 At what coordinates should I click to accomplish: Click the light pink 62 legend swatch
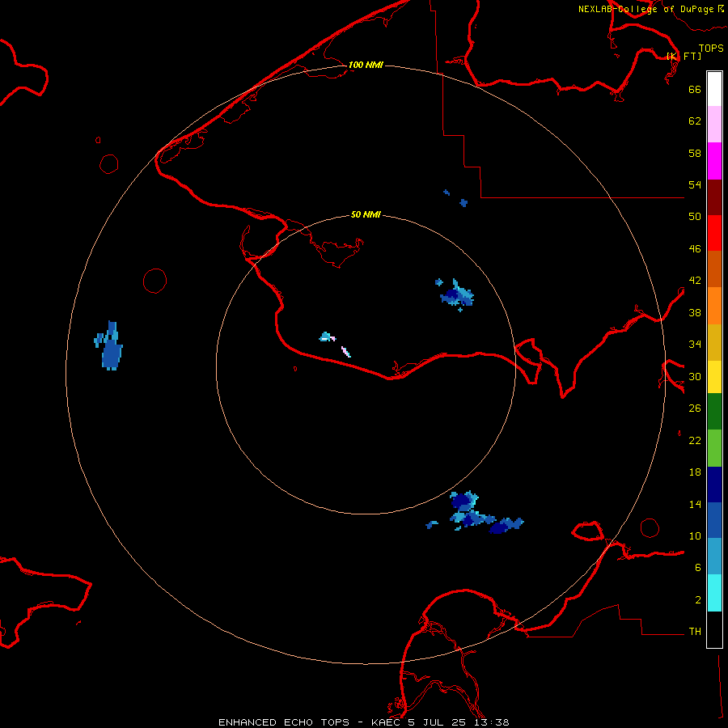pos(714,124)
